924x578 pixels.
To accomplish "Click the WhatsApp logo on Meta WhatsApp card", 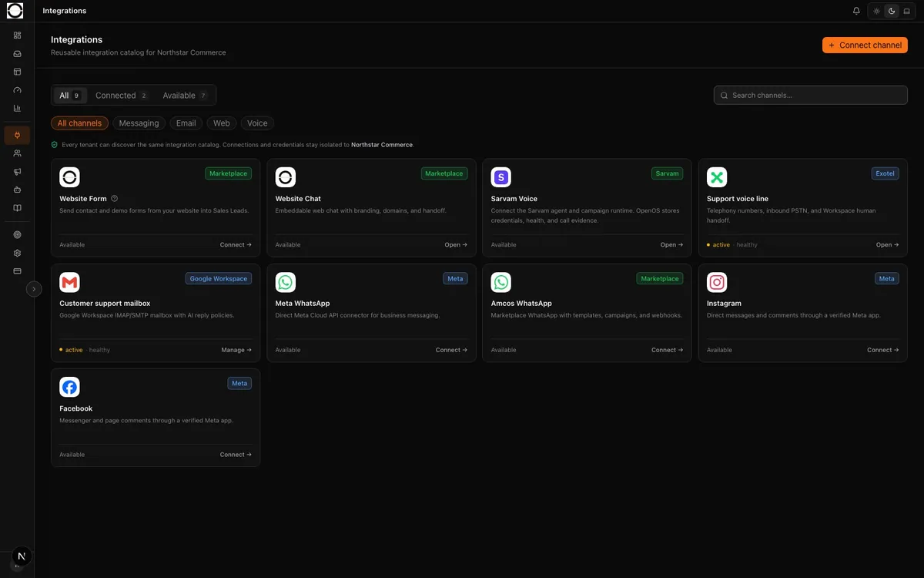I will tap(286, 282).
